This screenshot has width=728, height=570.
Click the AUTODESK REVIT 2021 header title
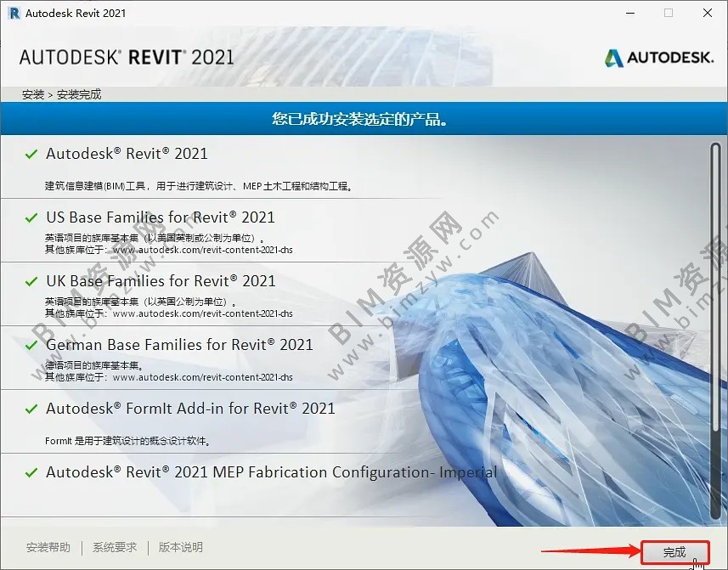(x=127, y=58)
